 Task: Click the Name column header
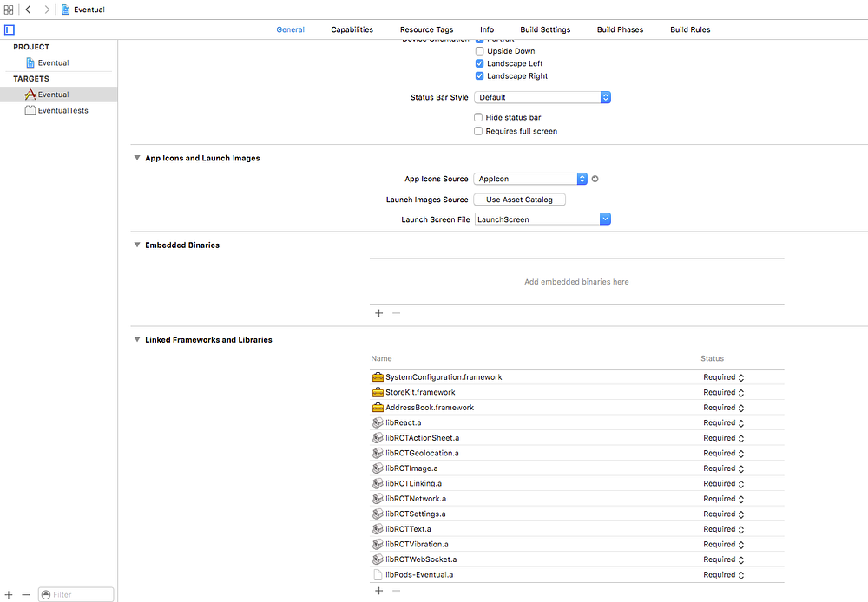point(381,358)
